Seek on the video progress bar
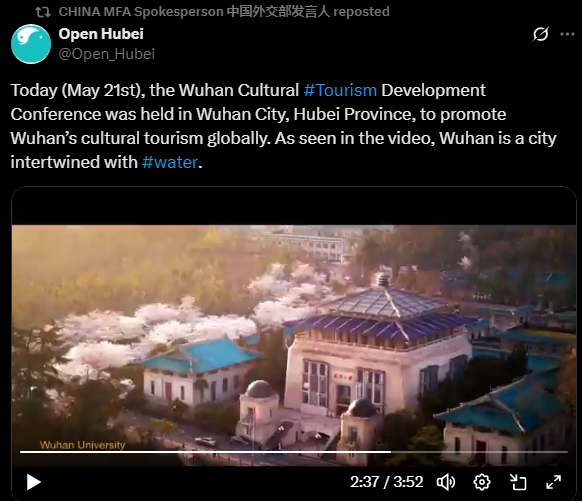This screenshot has width=582, height=501. pyautogui.click(x=294, y=452)
